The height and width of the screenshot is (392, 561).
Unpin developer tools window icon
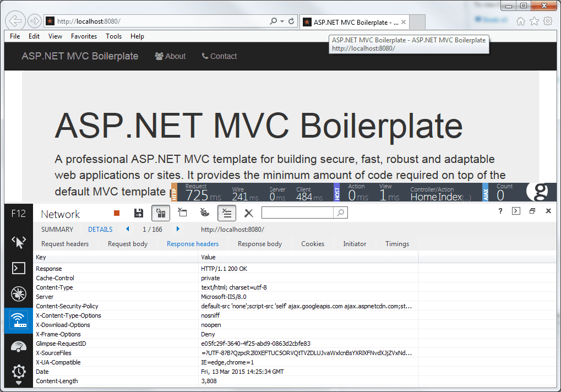532,211
